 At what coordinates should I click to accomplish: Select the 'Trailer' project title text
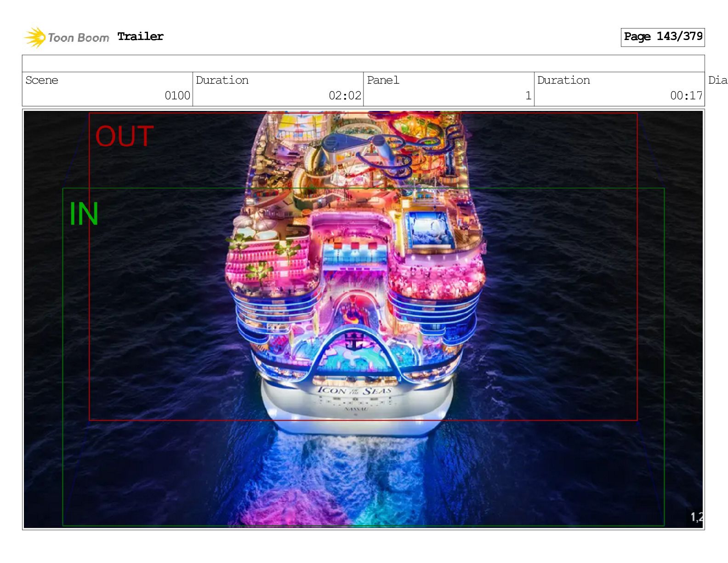point(141,36)
